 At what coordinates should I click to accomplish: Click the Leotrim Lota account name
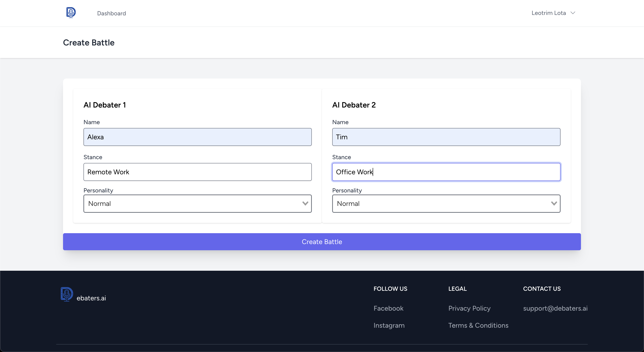[549, 13]
